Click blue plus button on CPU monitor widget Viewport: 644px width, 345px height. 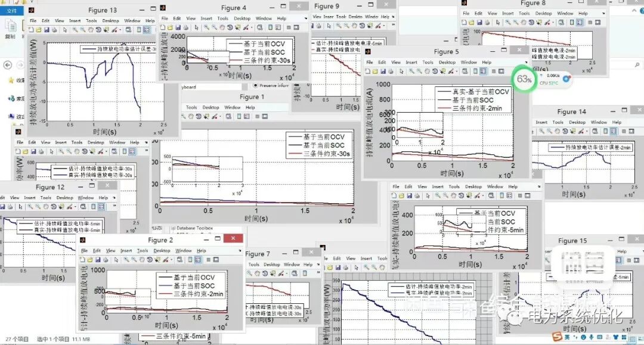(x=566, y=78)
